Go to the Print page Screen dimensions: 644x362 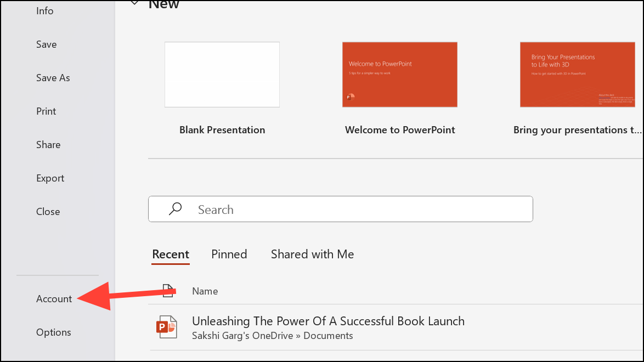click(46, 111)
